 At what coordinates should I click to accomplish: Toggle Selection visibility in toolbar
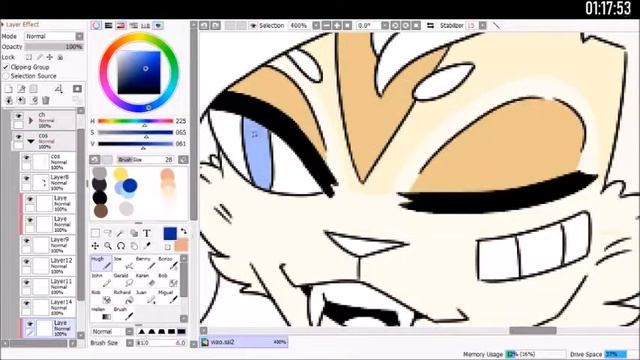253,25
